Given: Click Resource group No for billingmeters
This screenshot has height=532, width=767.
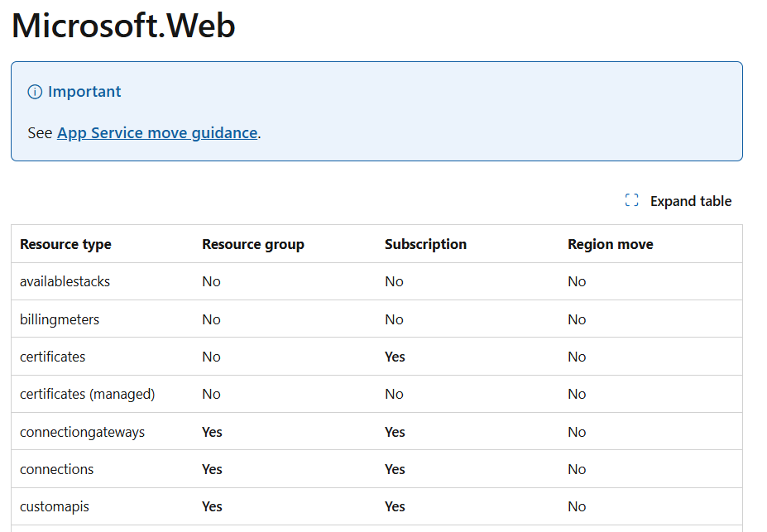Looking at the screenshot, I should pyautogui.click(x=211, y=320).
